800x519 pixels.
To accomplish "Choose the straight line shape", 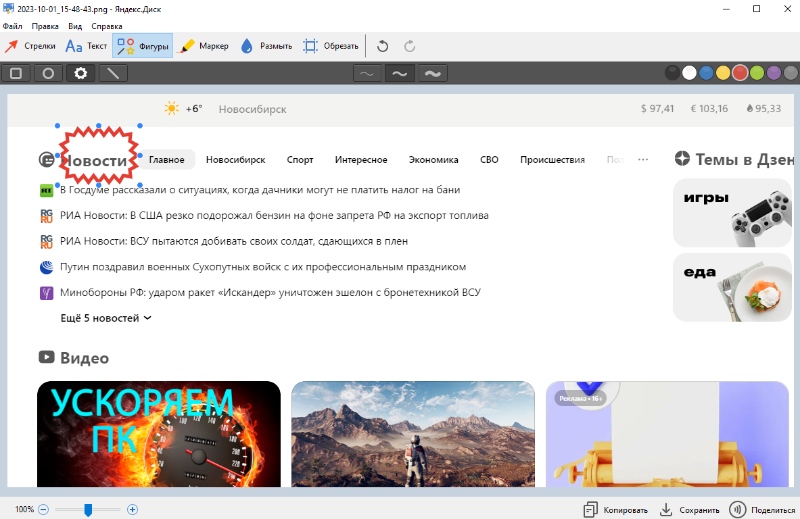I will (113, 73).
